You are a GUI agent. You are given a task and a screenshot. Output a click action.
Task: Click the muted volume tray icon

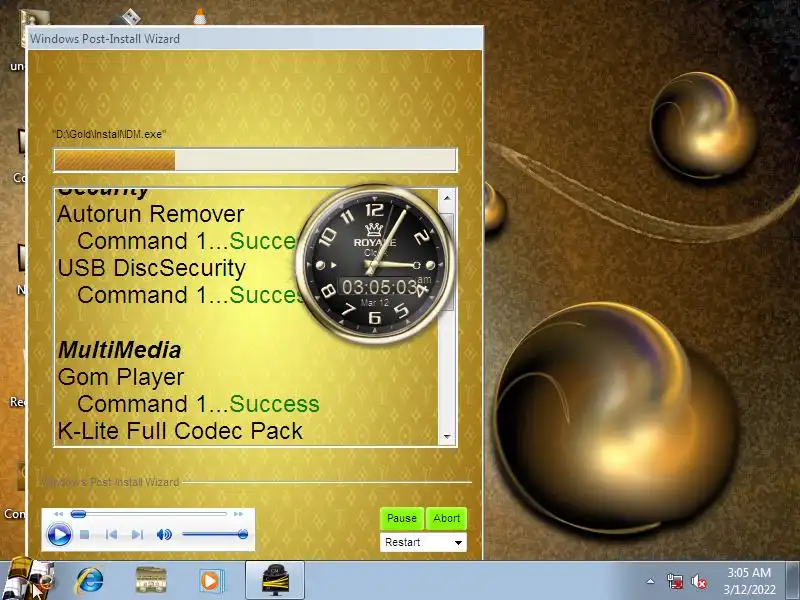698,582
